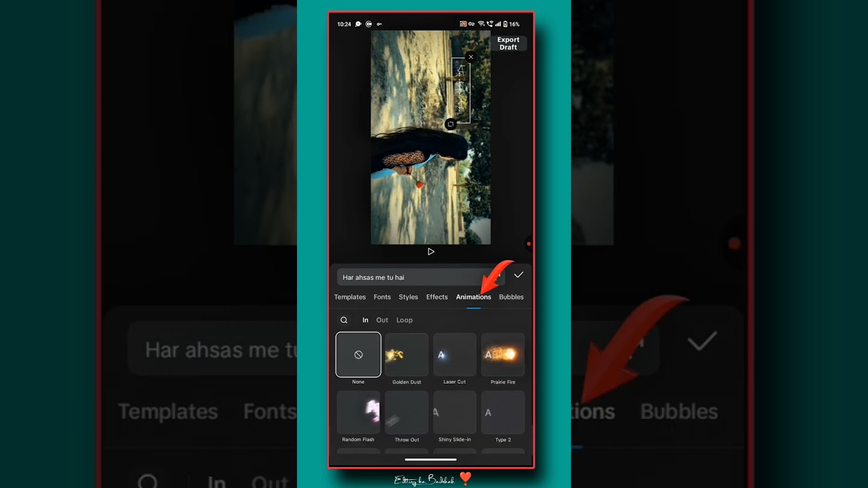The width and height of the screenshot is (868, 488).
Task: Open the Styles tab
Action: point(408,297)
